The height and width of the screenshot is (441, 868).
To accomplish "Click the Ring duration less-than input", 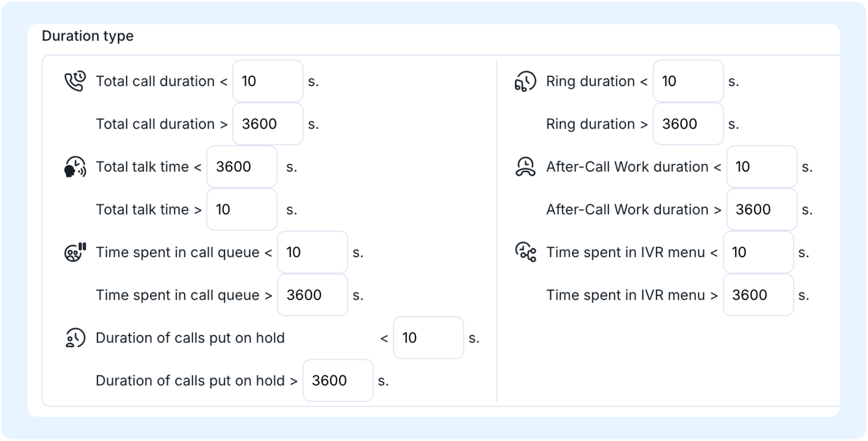I will (688, 81).
